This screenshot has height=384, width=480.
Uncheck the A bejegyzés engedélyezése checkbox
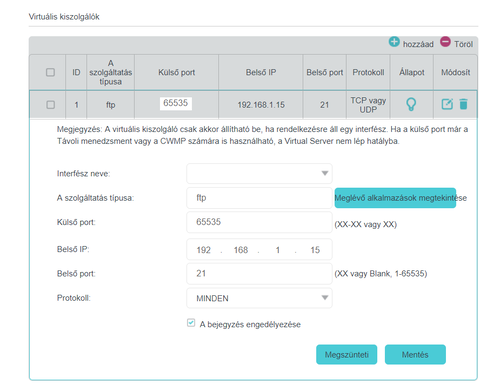[x=191, y=323]
